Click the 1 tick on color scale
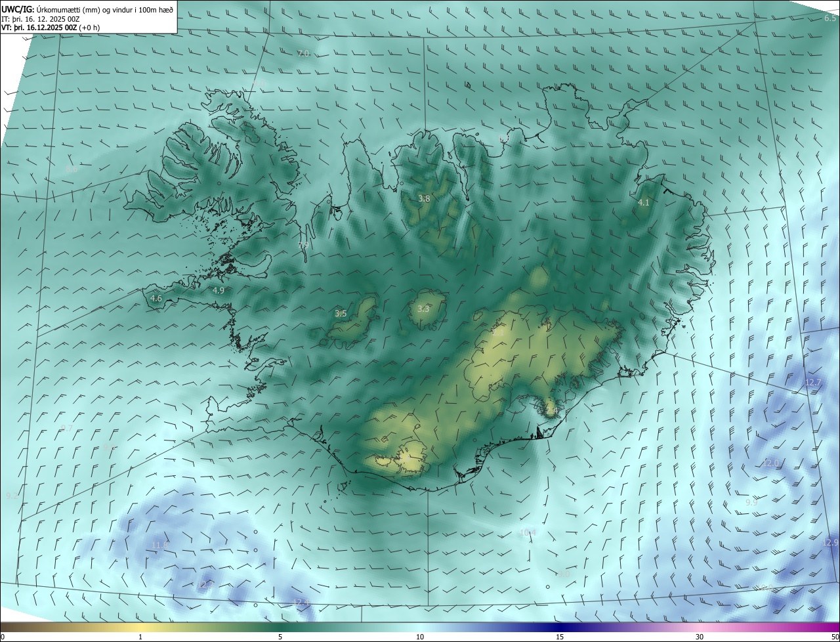The height and width of the screenshot is (642, 840). [x=140, y=637]
